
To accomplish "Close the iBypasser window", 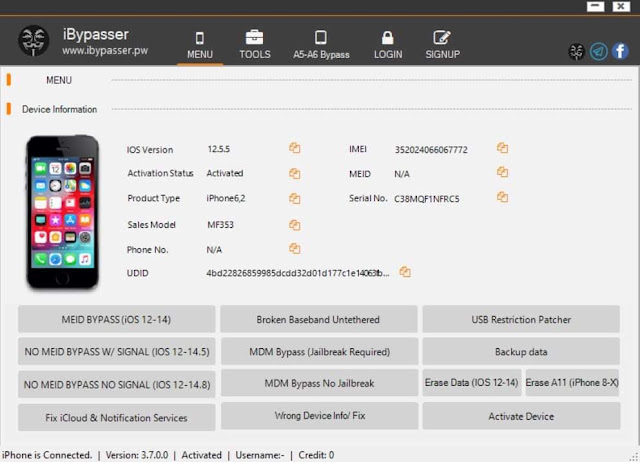I will (621, 6).
